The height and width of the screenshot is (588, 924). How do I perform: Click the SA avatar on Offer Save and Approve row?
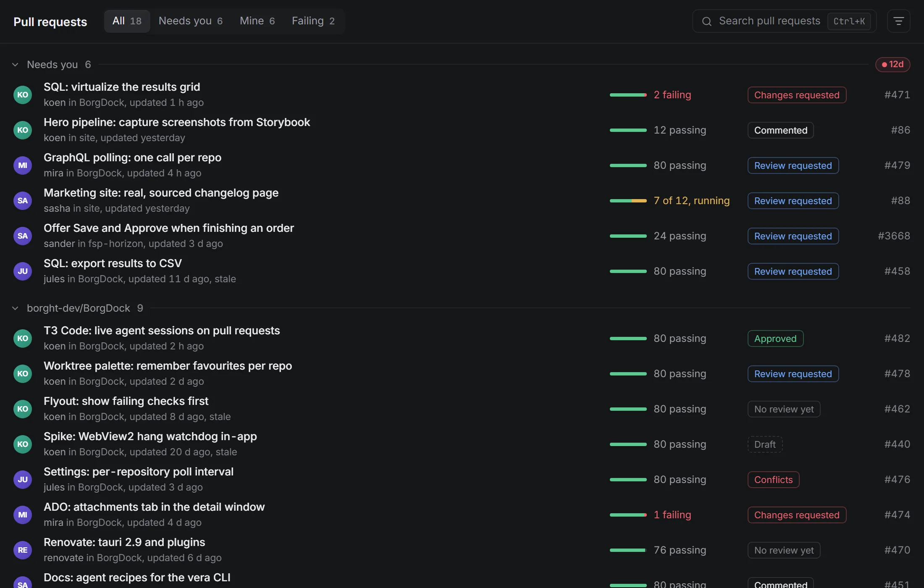coord(23,236)
